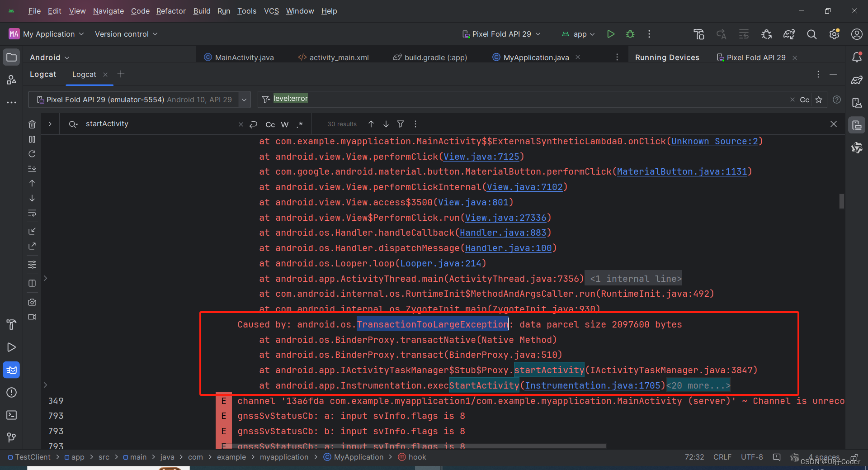868x470 pixels.
Task: Switch to activity_main.xml tab
Action: [x=333, y=57]
